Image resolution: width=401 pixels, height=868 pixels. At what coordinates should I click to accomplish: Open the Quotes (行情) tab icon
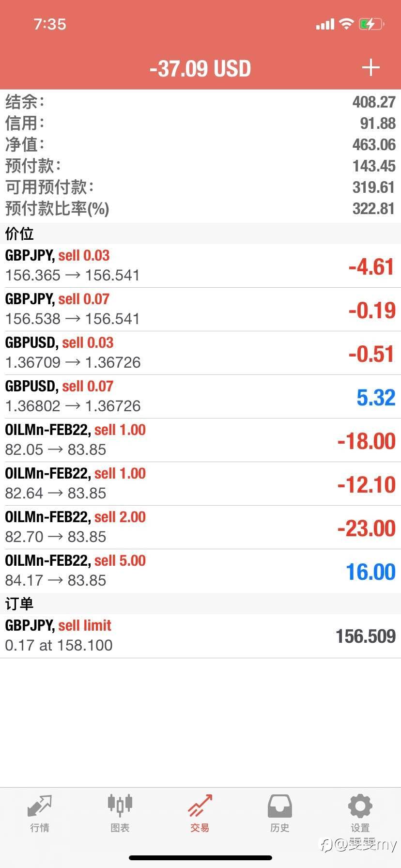[x=40, y=806]
